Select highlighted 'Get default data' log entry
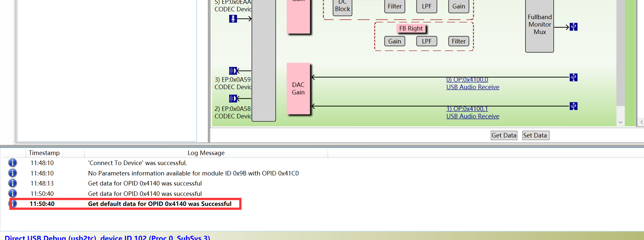This screenshot has width=644, height=240. 159,204
